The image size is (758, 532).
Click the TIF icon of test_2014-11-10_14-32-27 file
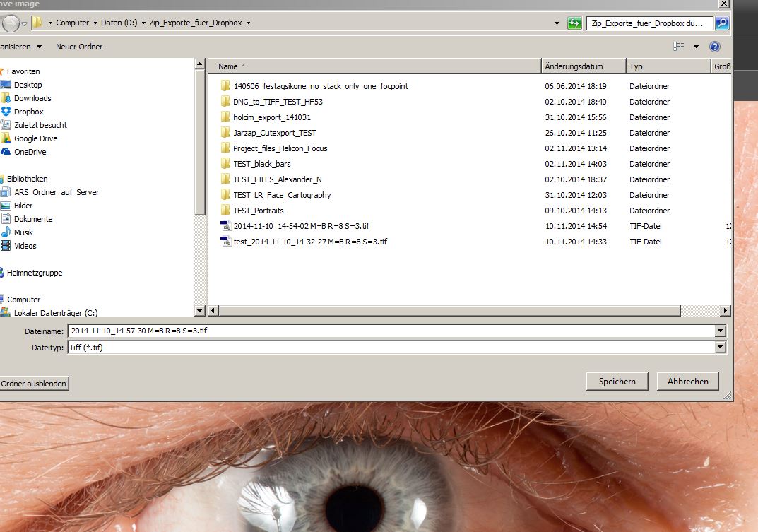tap(226, 242)
